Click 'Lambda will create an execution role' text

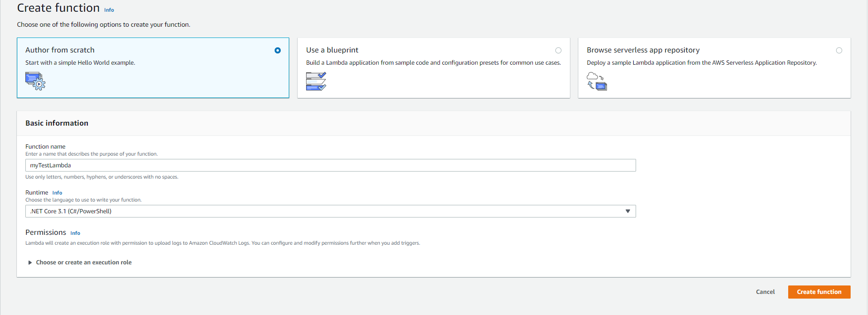pyautogui.click(x=223, y=243)
